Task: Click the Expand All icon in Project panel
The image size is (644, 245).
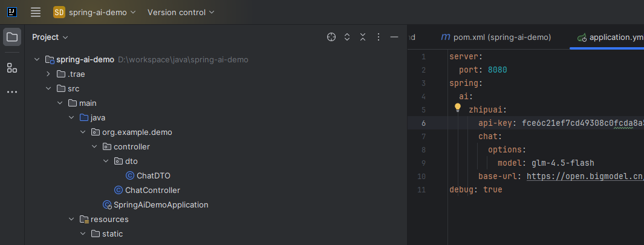Action: [x=347, y=37]
